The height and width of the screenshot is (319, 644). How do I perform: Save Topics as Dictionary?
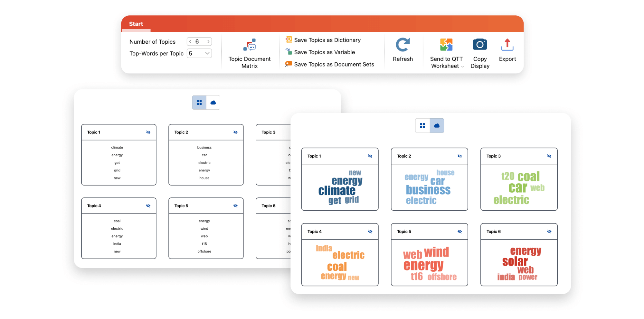pyautogui.click(x=327, y=40)
